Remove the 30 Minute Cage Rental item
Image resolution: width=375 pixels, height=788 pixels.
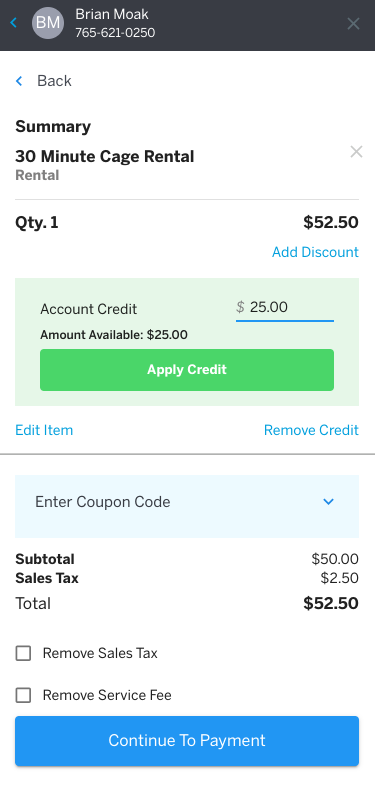click(356, 152)
